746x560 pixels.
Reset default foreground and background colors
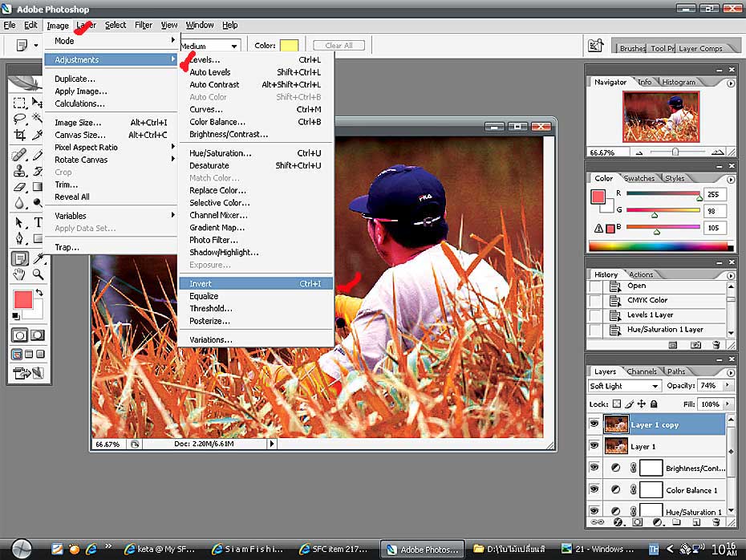tap(16, 316)
